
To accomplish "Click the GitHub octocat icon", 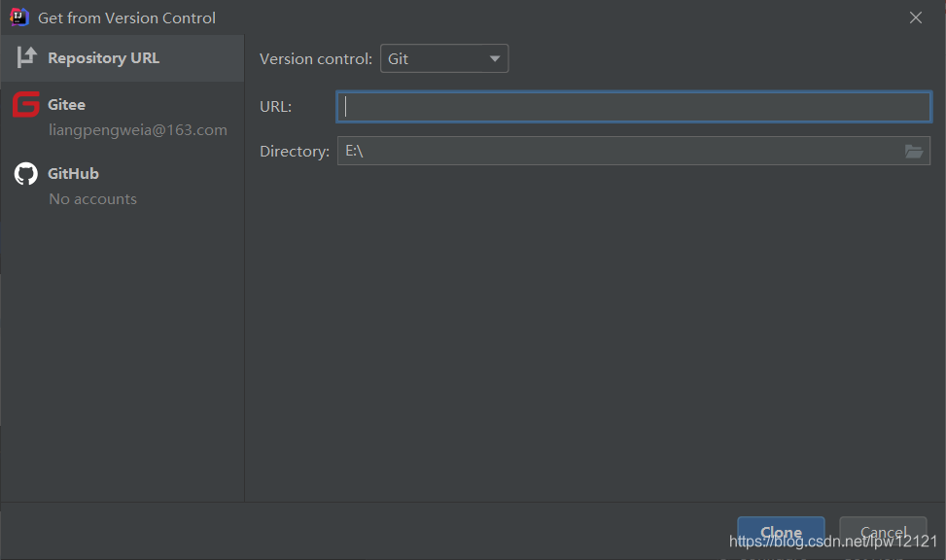I will coord(26,174).
